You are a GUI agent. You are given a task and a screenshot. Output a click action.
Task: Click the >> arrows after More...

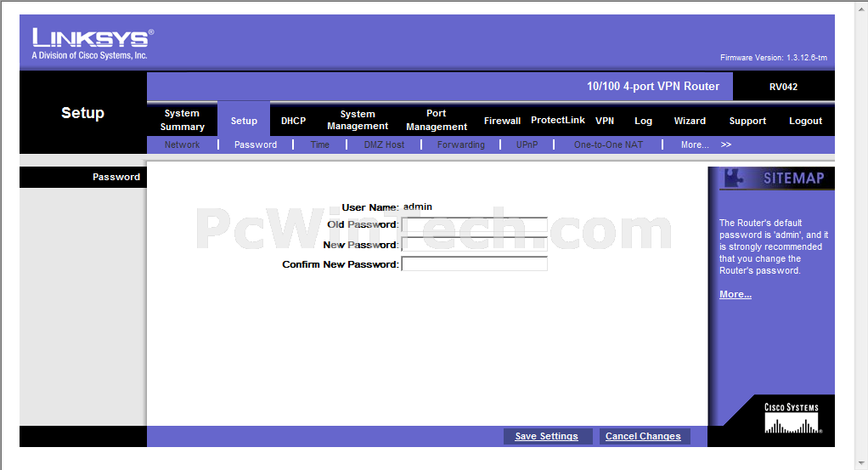[725, 144]
